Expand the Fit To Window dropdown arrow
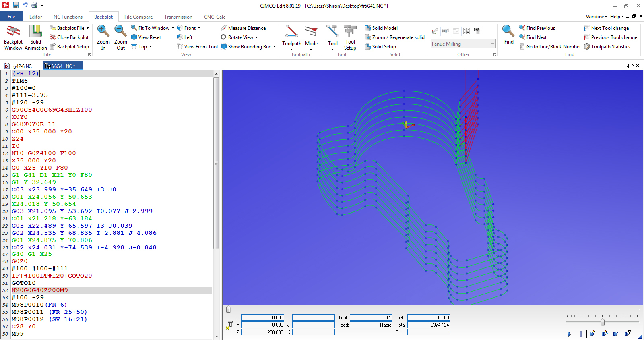The image size is (644, 340). (x=173, y=28)
